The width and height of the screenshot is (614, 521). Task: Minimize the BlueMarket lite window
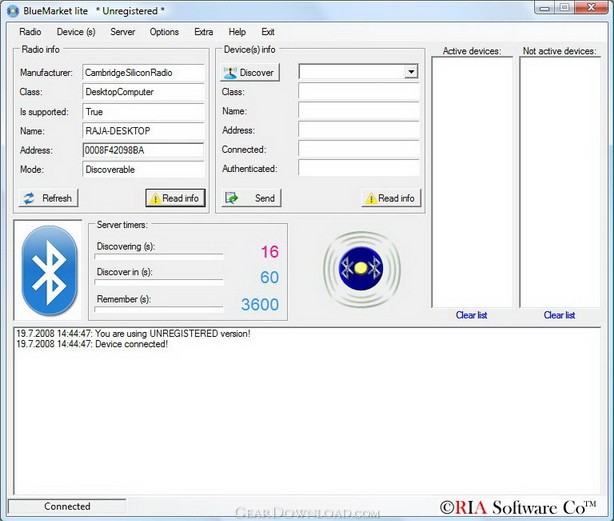pos(545,8)
